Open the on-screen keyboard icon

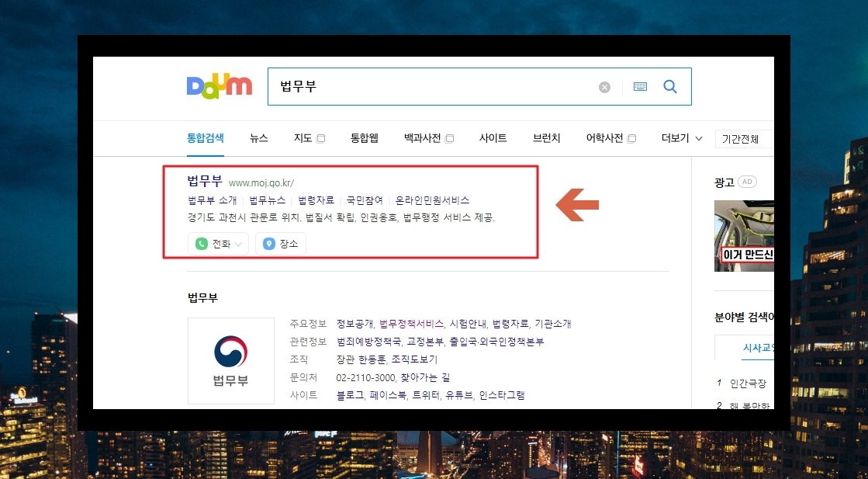coord(640,86)
